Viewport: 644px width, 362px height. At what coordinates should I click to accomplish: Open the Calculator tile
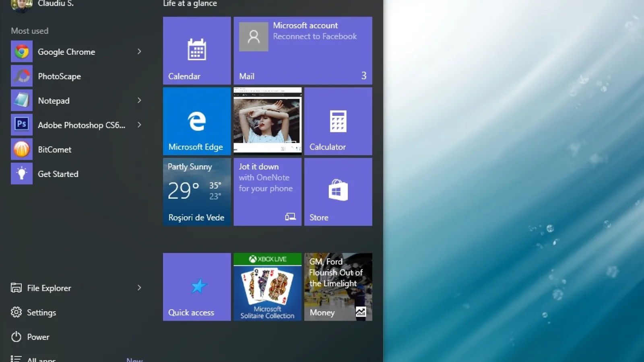click(338, 121)
